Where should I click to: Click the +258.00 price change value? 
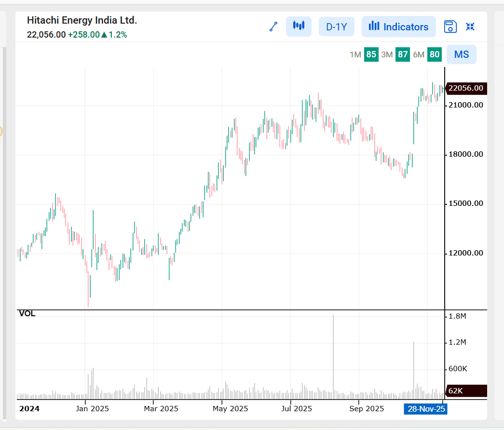click(83, 35)
